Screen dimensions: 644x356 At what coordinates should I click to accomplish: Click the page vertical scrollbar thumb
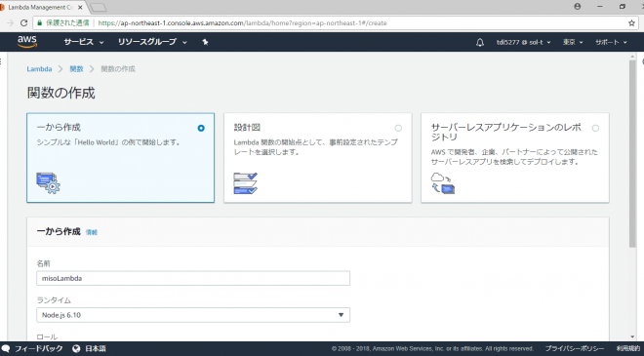(x=632, y=154)
